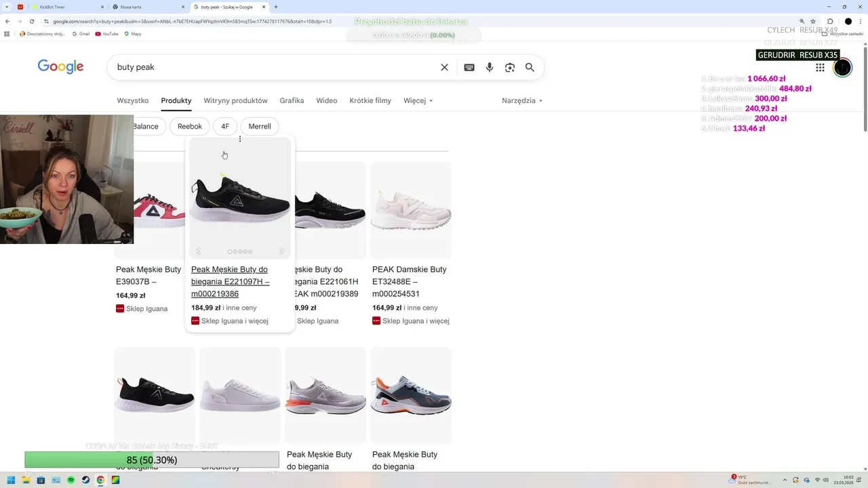This screenshot has height=488, width=868.
Task: Search by image with the Lens icon
Action: (x=510, y=67)
